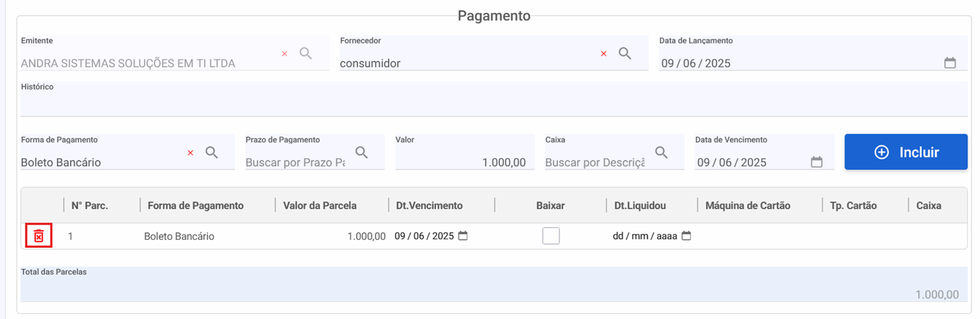The image size is (980, 319).
Task: Delete installment 1 with trash icon
Action: (x=39, y=236)
